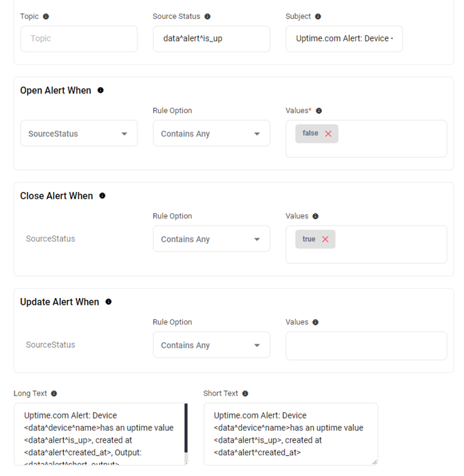The width and height of the screenshot is (464, 476).
Task: Click the info icon beside Short Text
Action: point(245,394)
